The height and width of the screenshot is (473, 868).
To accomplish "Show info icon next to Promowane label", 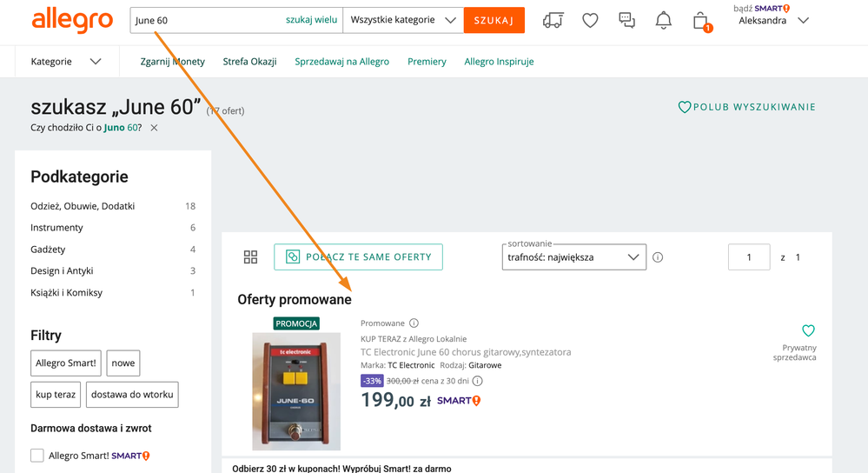I will click(414, 323).
